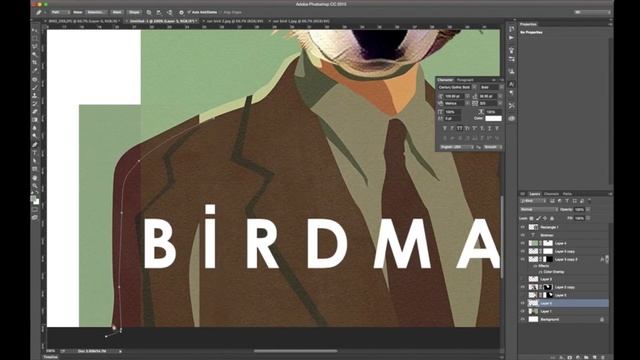Switch to the third document tab

234,21
